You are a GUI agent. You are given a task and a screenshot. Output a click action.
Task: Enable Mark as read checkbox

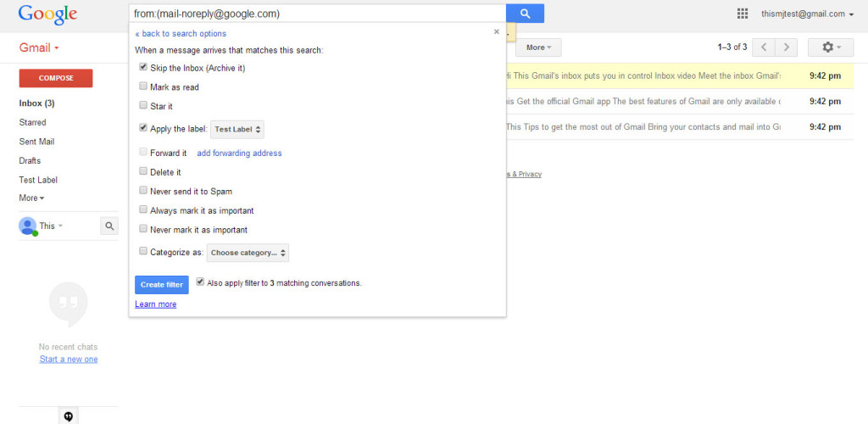coord(143,86)
